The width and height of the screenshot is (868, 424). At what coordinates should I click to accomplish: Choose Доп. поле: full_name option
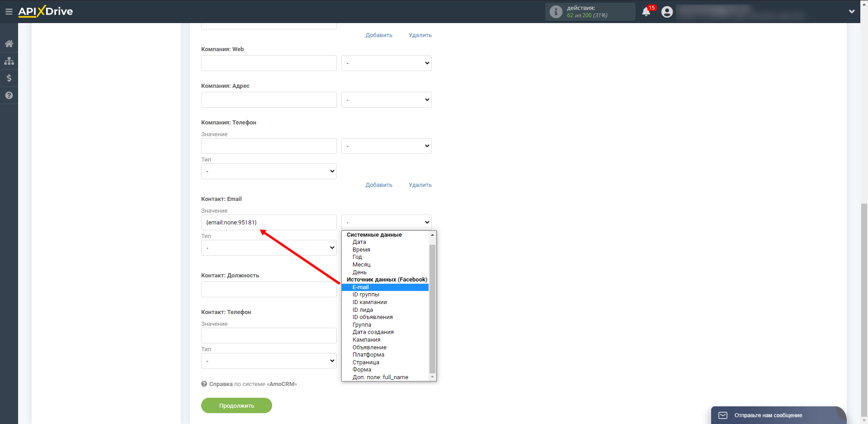pos(385,377)
